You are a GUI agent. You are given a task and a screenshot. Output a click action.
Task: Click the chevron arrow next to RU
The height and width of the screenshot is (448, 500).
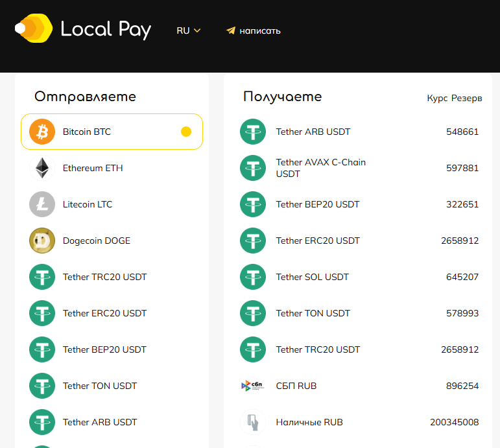tap(197, 30)
